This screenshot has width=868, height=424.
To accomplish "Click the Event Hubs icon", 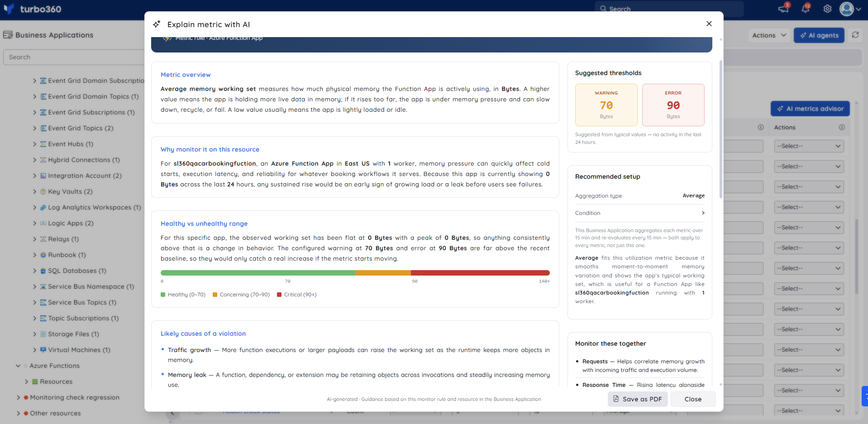I will coord(43,144).
